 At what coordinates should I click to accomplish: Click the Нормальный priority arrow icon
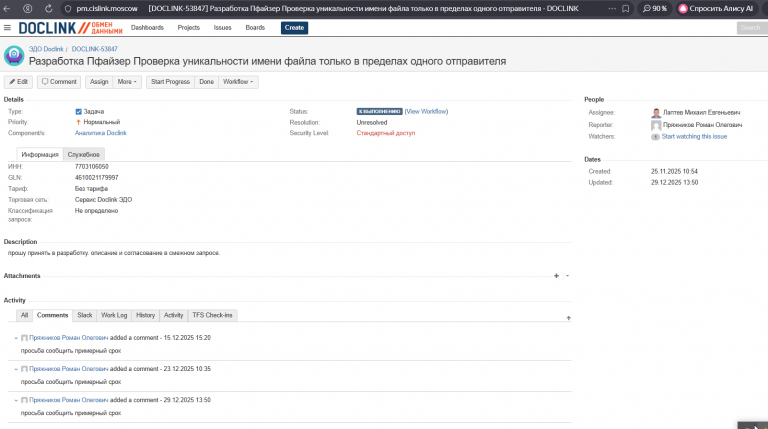(x=78, y=122)
